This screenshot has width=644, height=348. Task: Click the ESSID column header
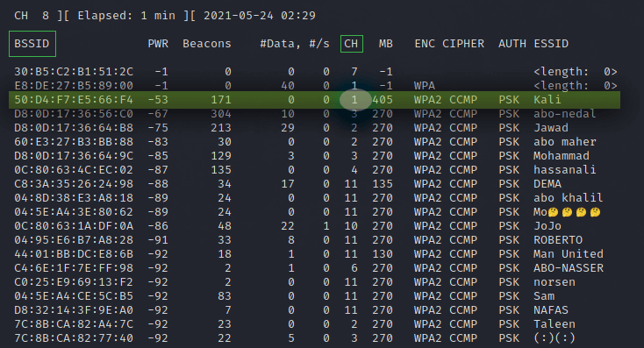pyautogui.click(x=551, y=44)
